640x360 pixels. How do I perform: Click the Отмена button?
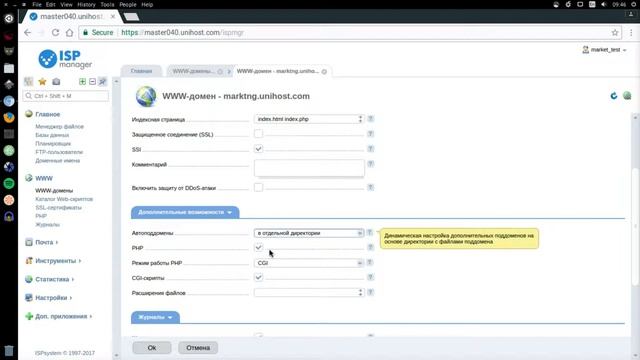[198, 348]
